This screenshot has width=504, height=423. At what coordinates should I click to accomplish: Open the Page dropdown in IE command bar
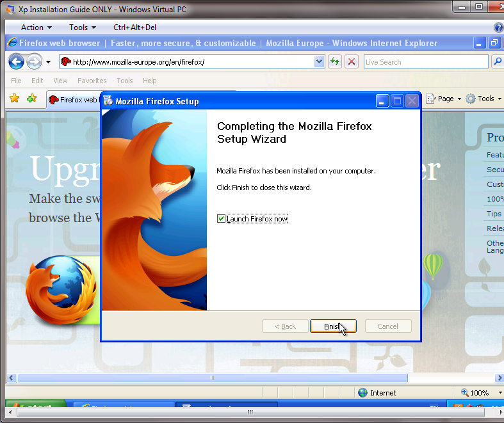[444, 99]
